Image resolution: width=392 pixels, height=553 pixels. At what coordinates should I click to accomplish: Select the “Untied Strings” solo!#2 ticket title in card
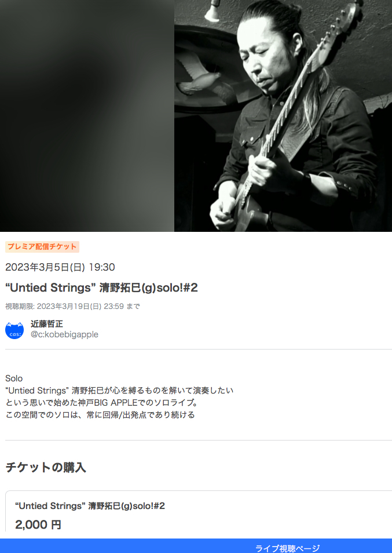click(90, 505)
